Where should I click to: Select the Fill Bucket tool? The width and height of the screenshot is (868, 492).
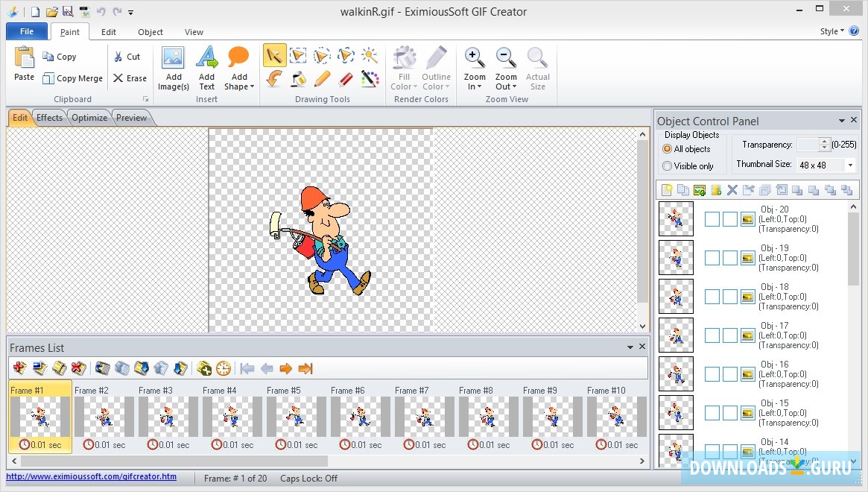(x=298, y=78)
